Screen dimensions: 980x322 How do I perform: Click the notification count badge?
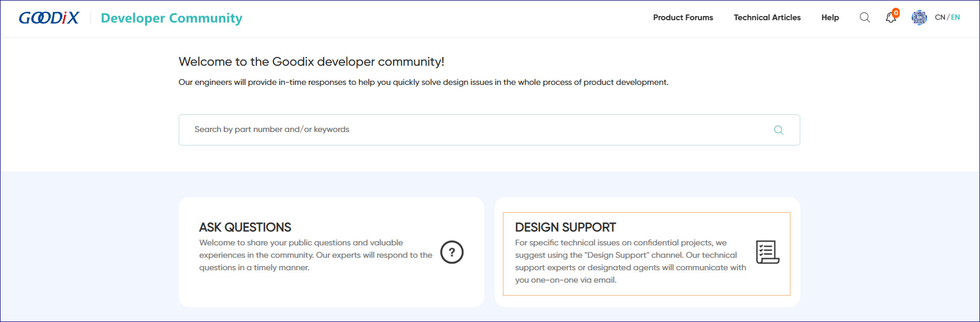[896, 13]
